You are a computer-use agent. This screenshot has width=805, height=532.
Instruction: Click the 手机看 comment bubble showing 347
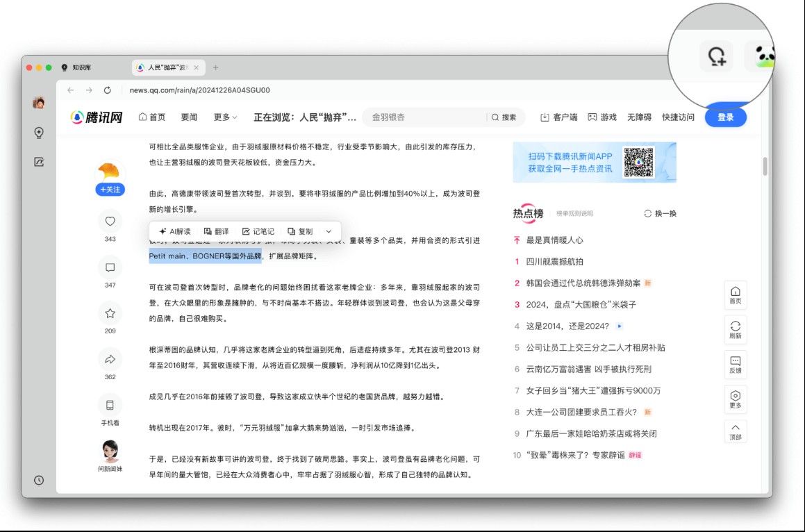coord(110,265)
